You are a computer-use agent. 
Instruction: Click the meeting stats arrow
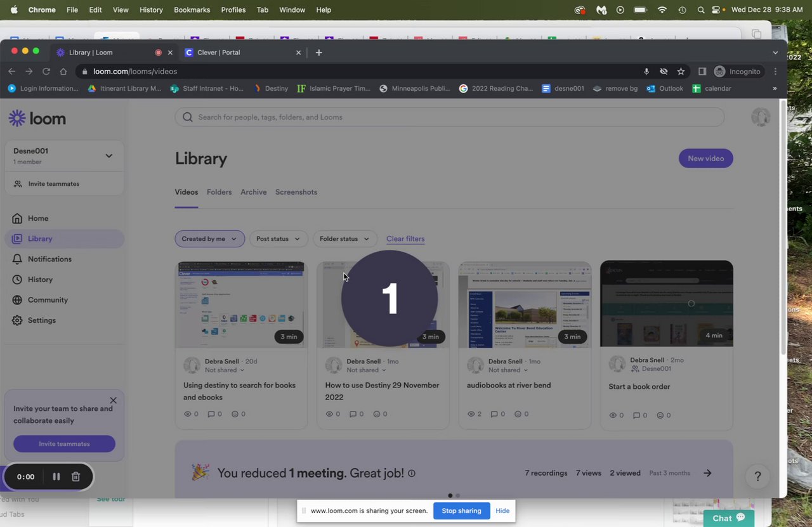pos(707,473)
